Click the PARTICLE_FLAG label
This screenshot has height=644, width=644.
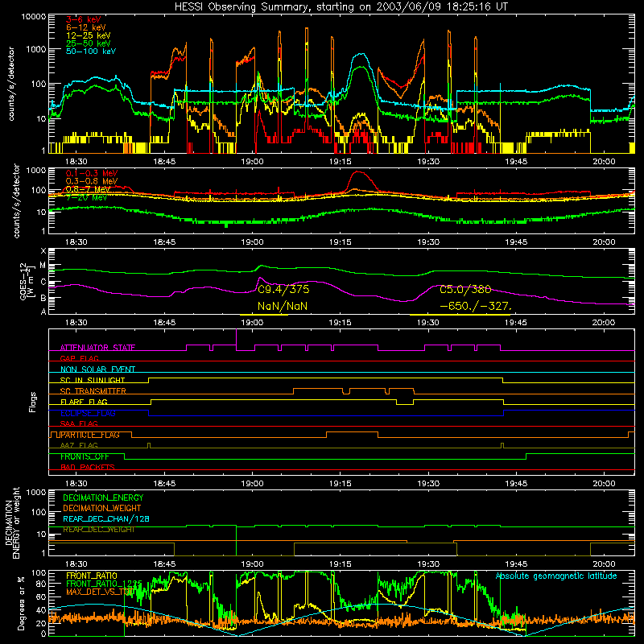[89, 435]
